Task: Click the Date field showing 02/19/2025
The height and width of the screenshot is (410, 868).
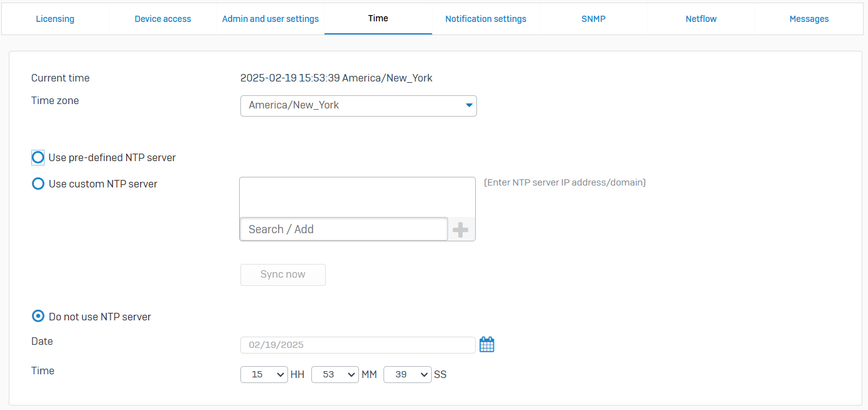Action: pos(357,345)
